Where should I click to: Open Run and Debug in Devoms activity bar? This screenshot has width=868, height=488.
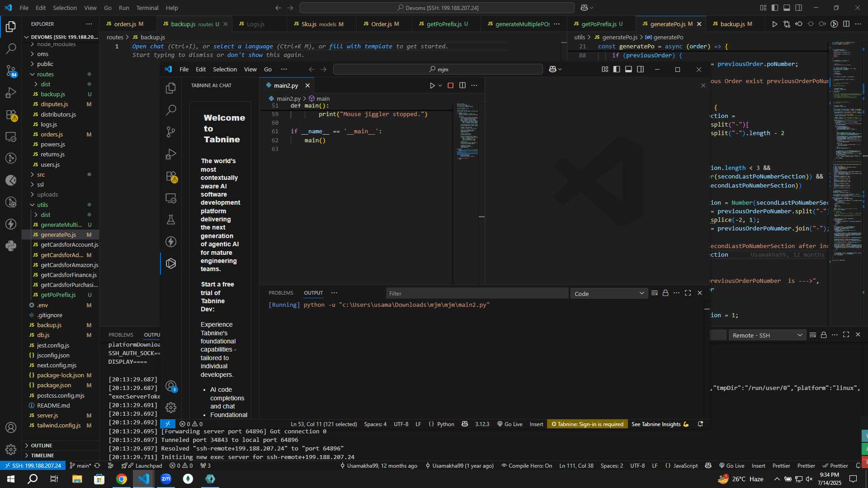pos(11,93)
